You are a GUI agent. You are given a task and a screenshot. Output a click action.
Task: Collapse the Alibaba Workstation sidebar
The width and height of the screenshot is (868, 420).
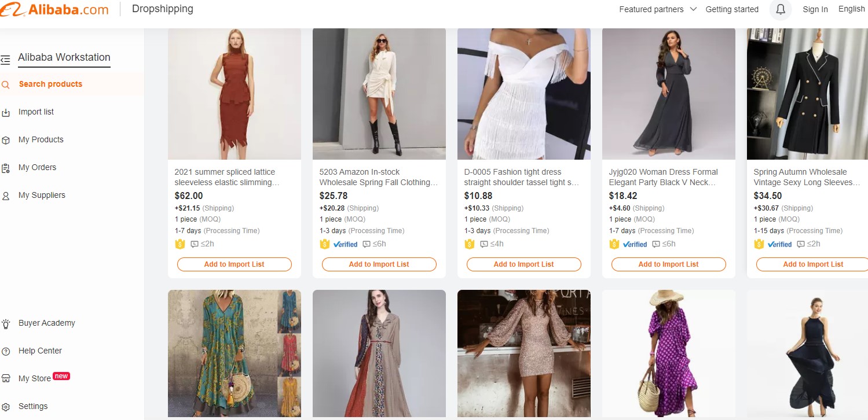click(7, 59)
